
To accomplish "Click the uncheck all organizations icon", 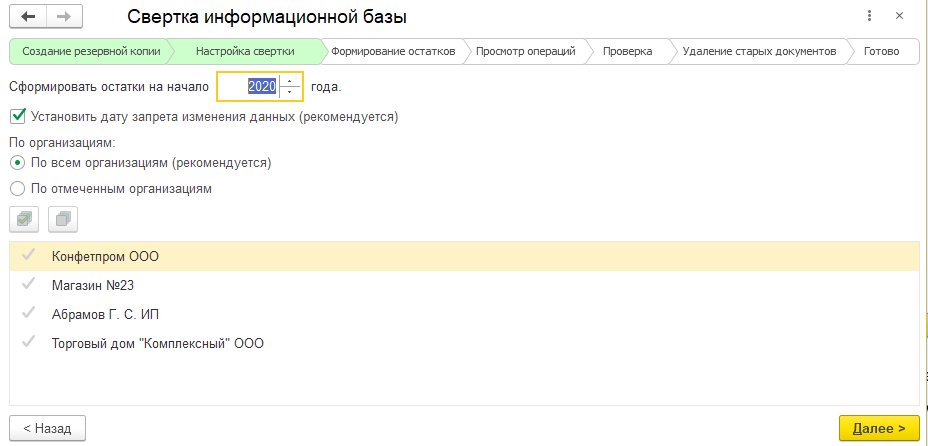I will tap(62, 218).
